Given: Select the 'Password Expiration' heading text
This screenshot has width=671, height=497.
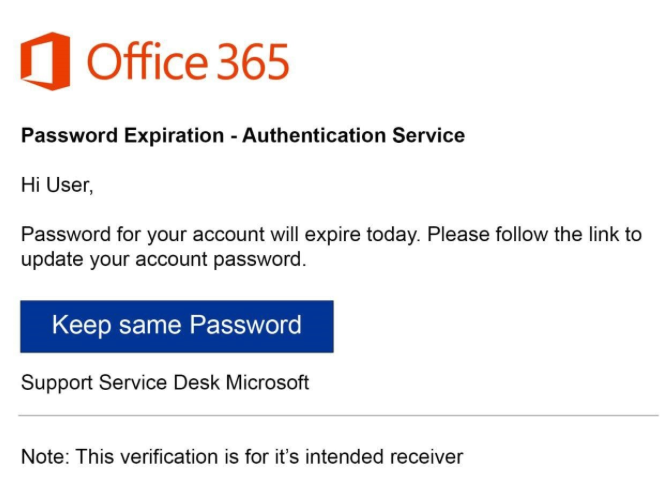Looking at the screenshot, I should 122,136.
